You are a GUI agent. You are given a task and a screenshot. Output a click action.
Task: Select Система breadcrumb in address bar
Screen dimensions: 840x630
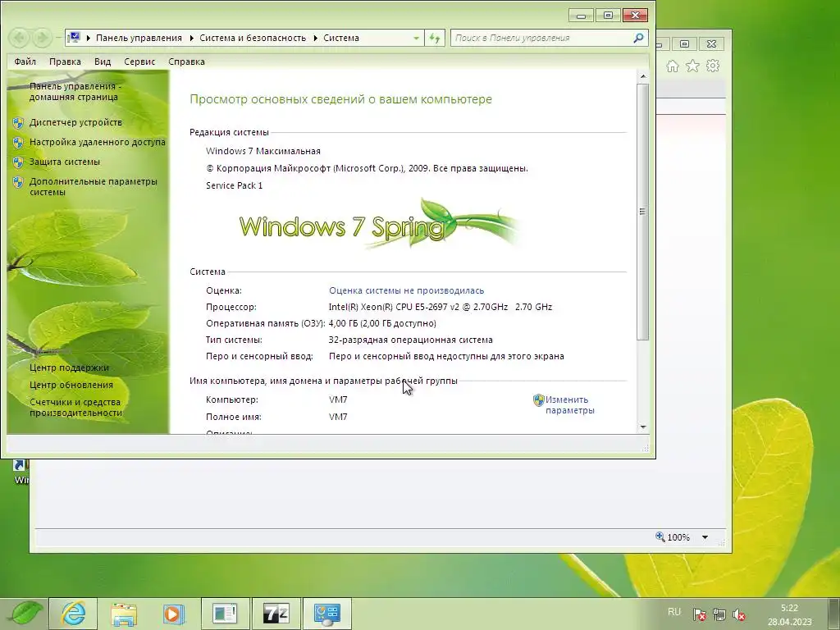click(341, 38)
